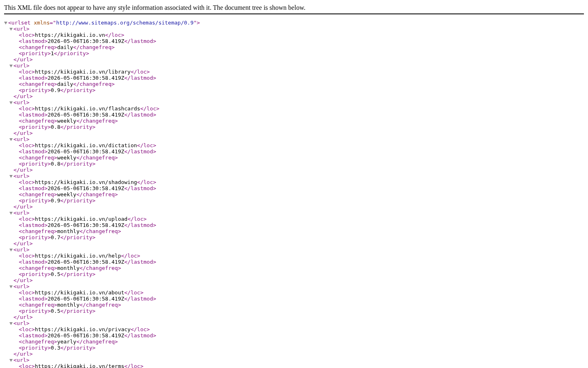
Task: Collapse the url node for kikigaki.io.vn homepage
Action: tap(11, 29)
